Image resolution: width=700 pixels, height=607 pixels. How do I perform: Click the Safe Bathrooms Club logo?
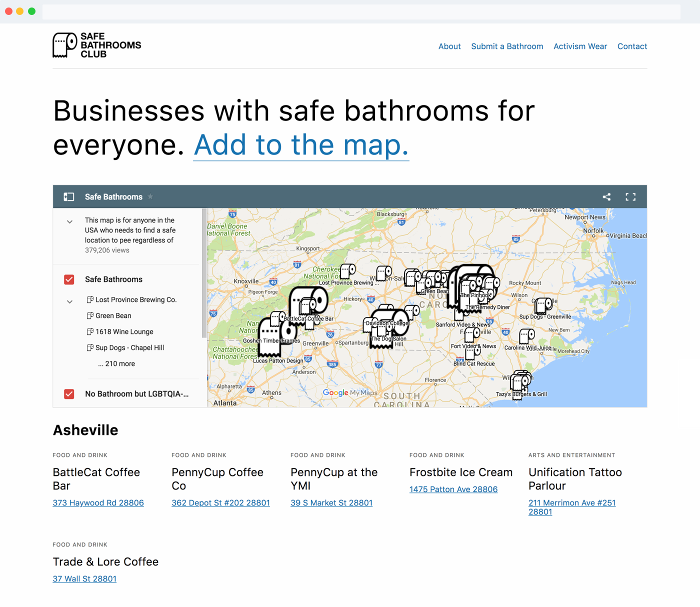(97, 45)
